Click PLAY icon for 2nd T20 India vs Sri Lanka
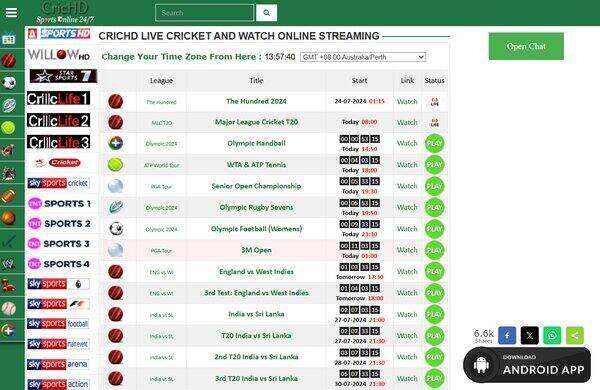 [x=434, y=357]
